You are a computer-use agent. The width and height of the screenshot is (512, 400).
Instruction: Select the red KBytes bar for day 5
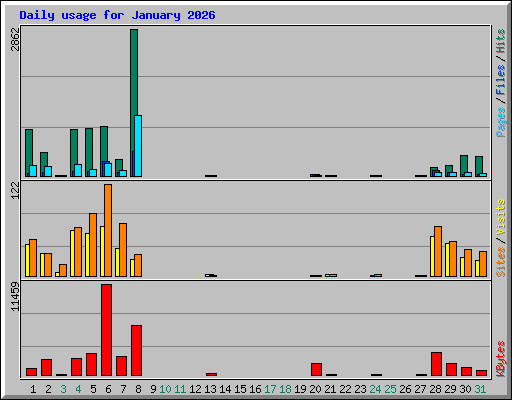pyautogui.click(x=91, y=364)
